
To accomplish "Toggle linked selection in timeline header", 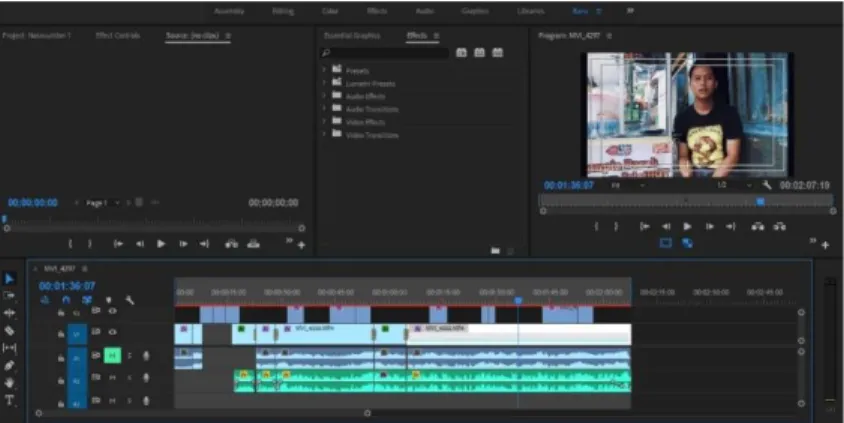I will (x=87, y=300).
